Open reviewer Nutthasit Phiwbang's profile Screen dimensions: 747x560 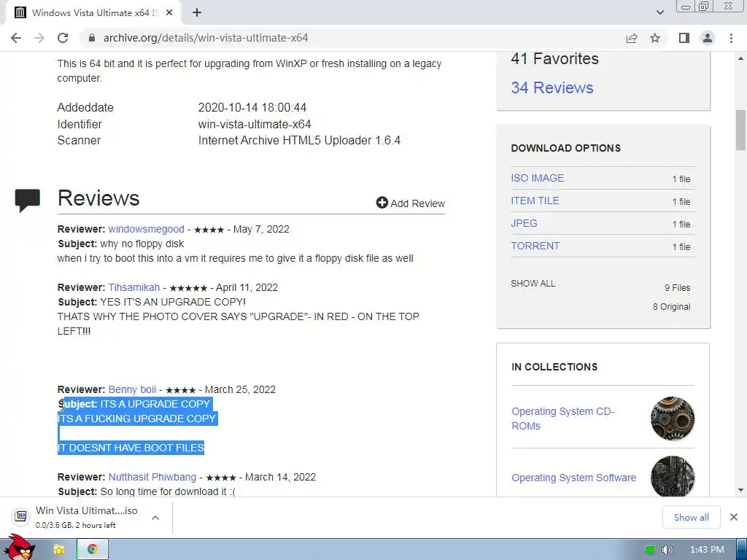152,477
